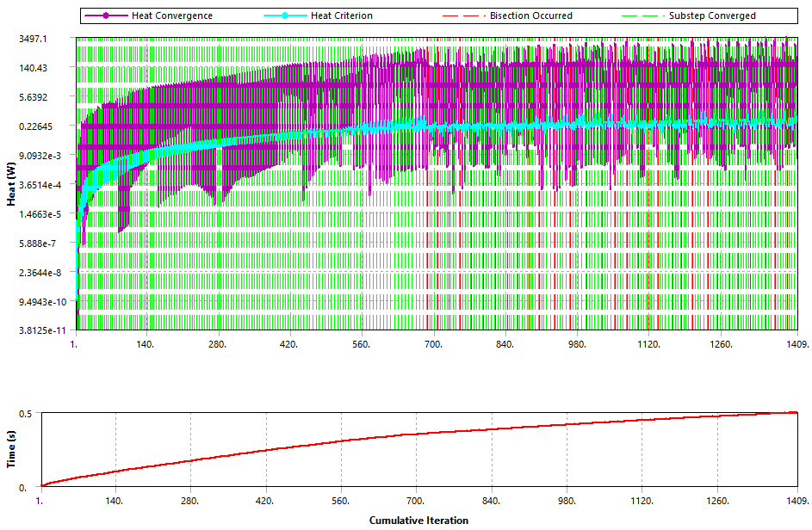Click the Time (s) y-axis title
This screenshot has height=530, width=812.
[x=11, y=450]
